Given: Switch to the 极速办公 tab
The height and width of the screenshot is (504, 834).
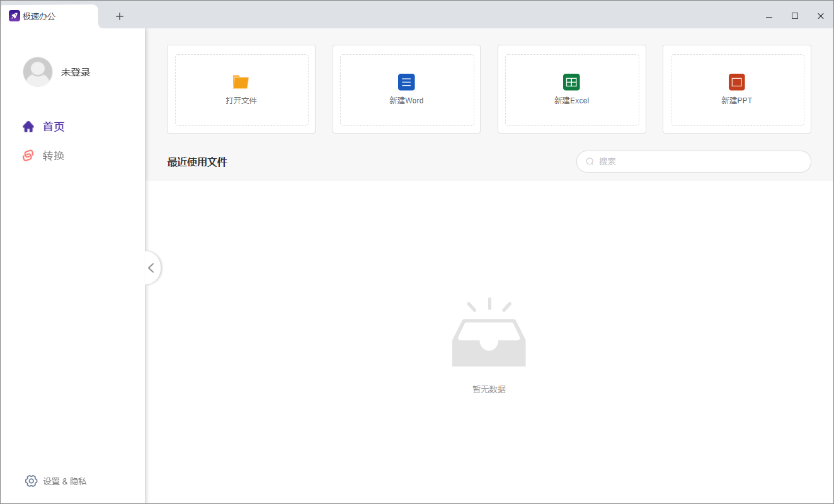Looking at the screenshot, I should (x=49, y=16).
